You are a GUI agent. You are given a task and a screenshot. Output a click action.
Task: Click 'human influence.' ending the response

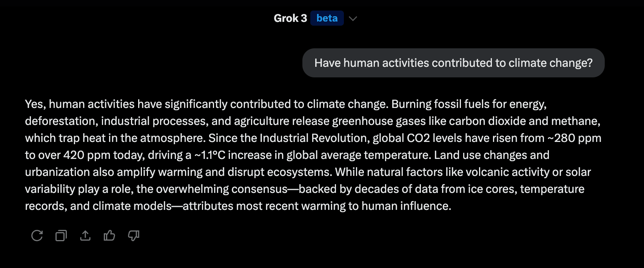point(406,206)
